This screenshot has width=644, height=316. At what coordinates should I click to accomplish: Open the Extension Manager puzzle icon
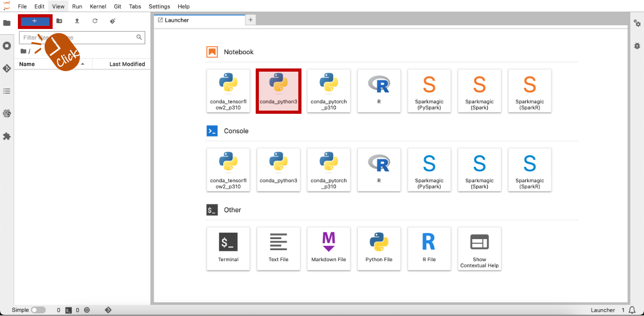pos(7,136)
